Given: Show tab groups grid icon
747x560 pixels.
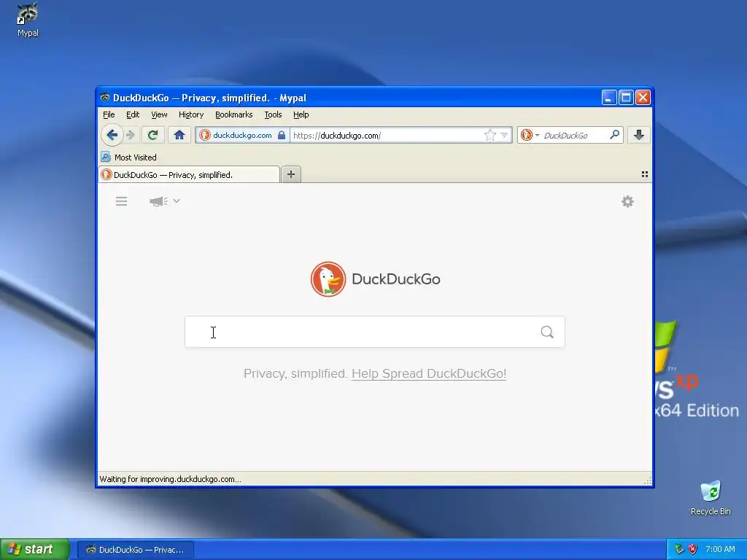Looking at the screenshot, I should tap(645, 174).
